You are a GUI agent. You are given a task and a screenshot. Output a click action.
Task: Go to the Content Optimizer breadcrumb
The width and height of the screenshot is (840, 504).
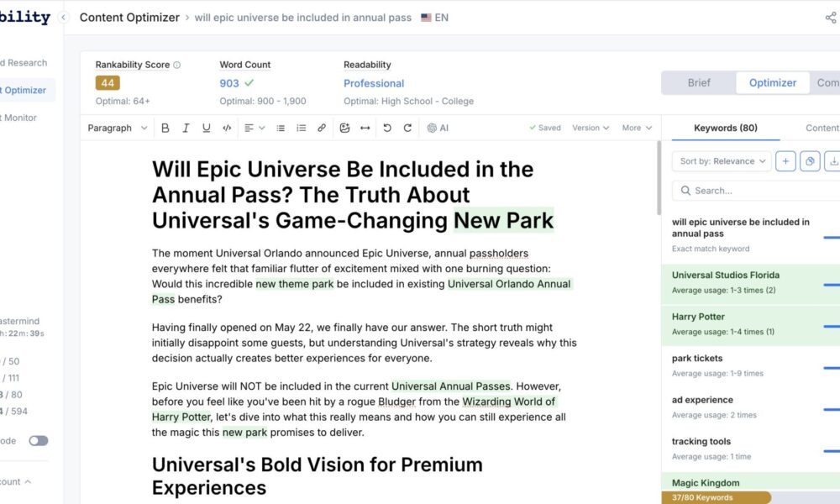pos(129,18)
